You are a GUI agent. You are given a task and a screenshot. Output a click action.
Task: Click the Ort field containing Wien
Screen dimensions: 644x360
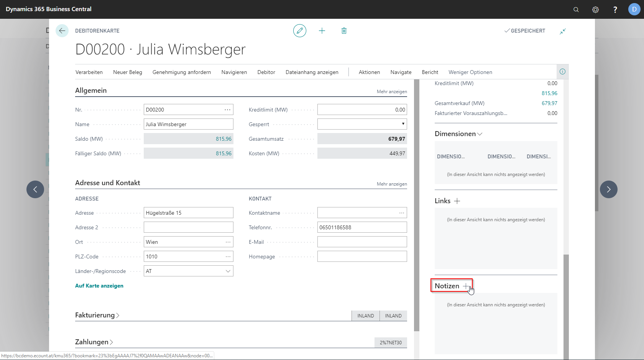(188, 242)
